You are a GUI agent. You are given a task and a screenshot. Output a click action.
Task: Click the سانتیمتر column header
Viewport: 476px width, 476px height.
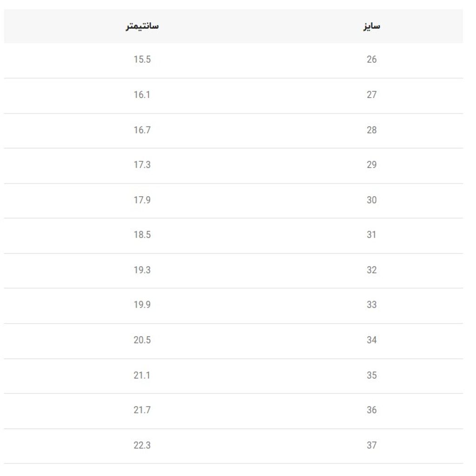pos(142,26)
